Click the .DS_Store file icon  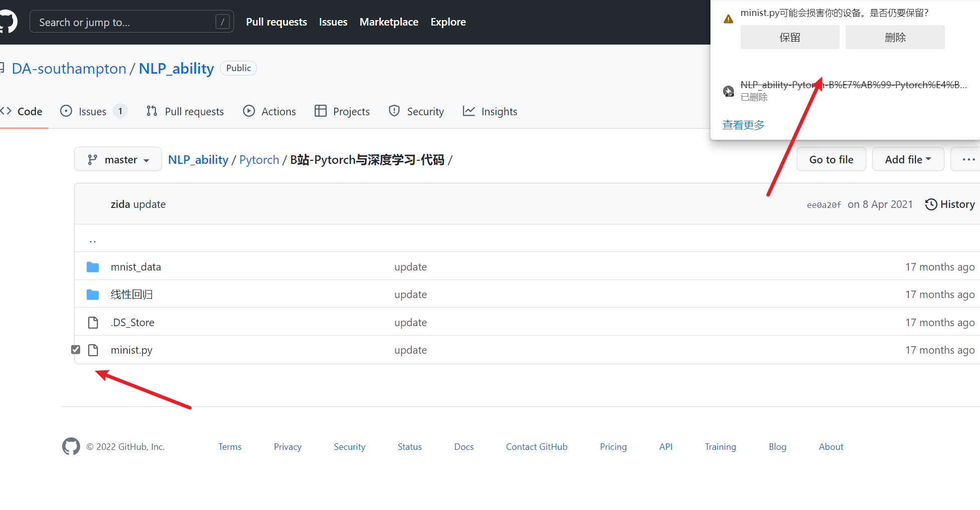pos(93,323)
